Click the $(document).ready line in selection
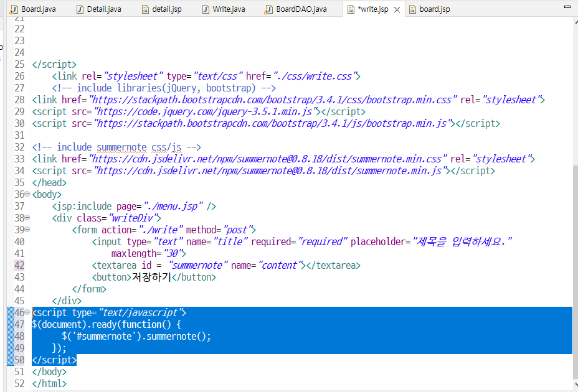This screenshot has width=578, height=392. (x=107, y=324)
